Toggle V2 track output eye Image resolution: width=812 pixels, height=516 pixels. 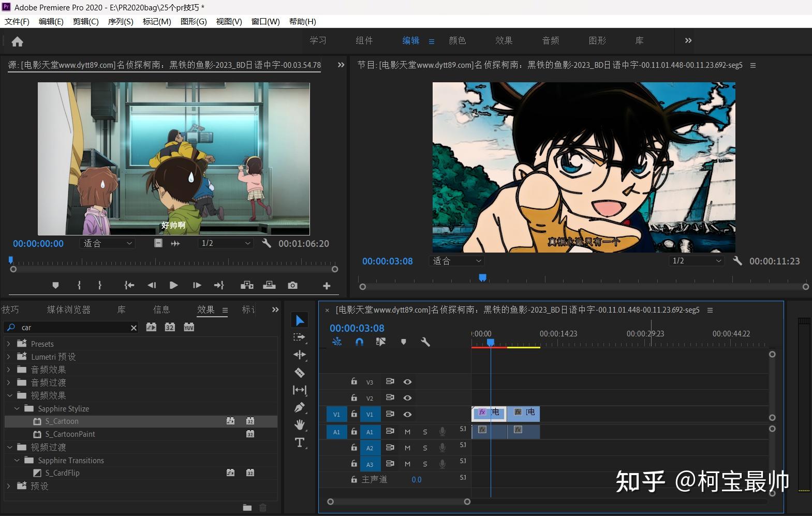tap(407, 398)
